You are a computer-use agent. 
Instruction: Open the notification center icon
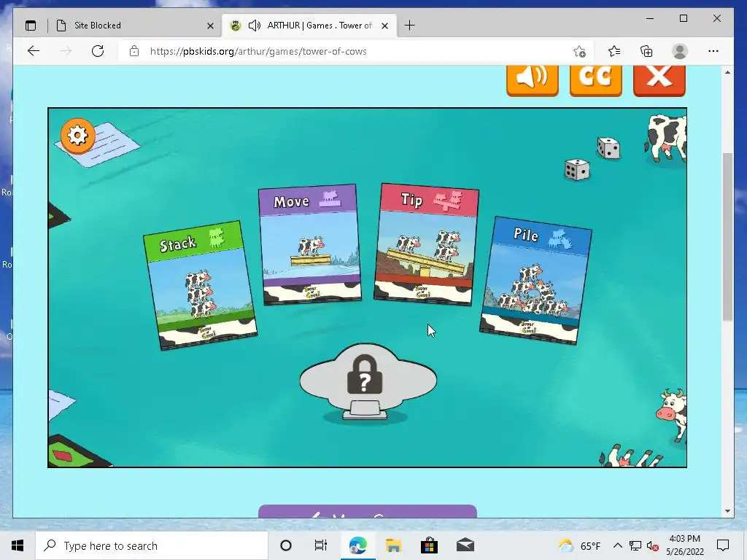tap(723, 545)
